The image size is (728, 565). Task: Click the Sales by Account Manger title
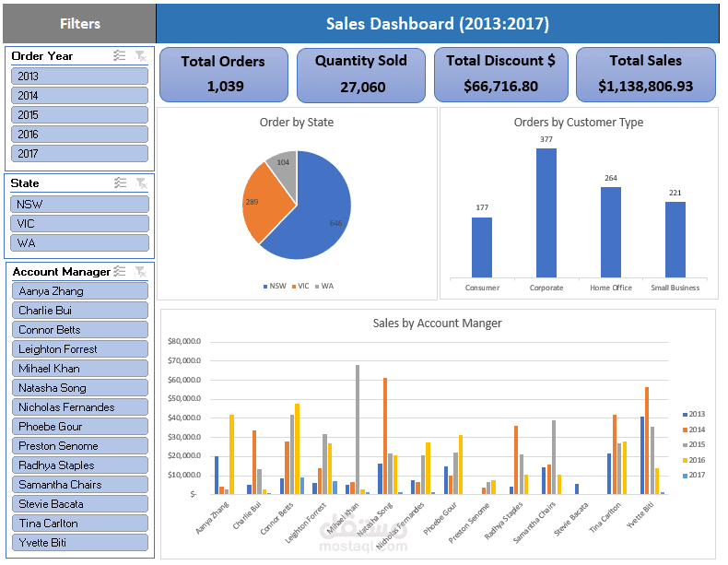pos(438,324)
